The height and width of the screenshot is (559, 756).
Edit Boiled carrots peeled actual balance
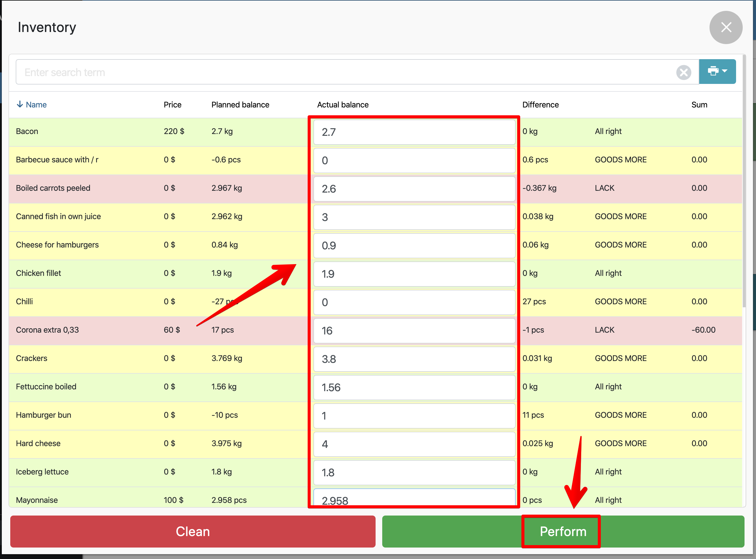414,189
